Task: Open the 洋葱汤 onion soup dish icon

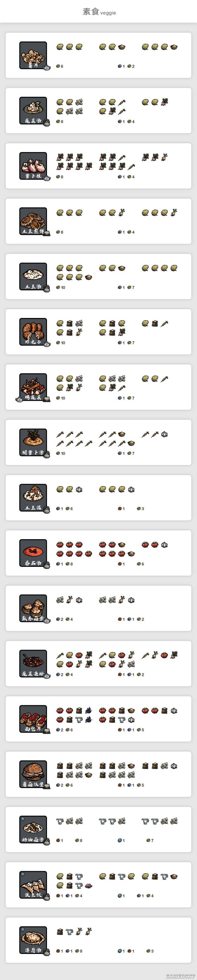Action: [33, 940]
